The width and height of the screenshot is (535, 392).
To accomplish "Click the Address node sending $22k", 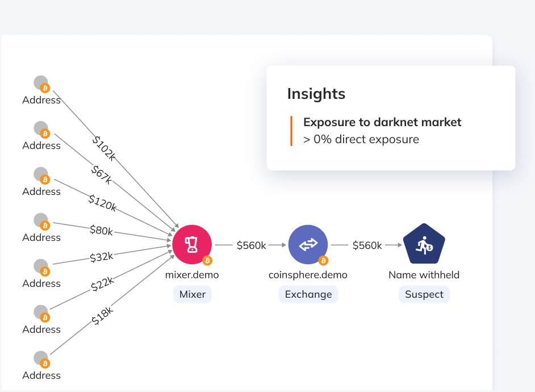I will click(41, 313).
